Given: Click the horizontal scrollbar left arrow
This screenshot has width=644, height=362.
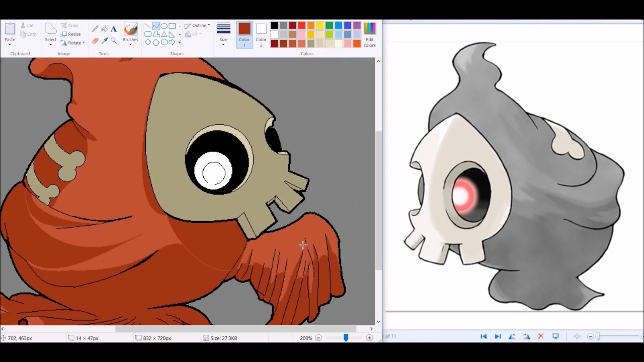Looking at the screenshot, I should (x=3, y=329).
